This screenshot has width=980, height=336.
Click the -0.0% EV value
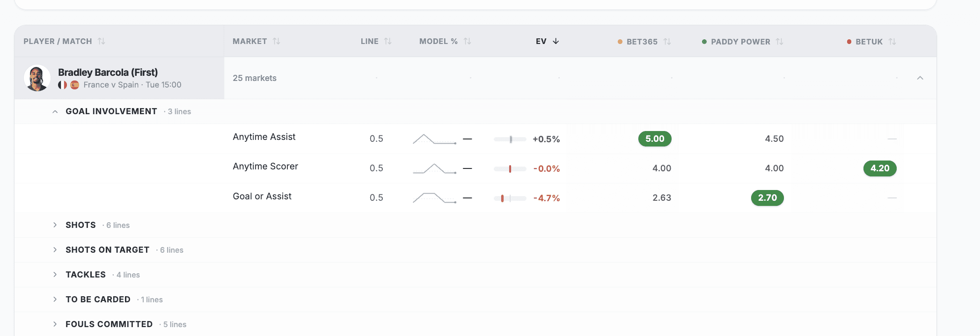(547, 168)
